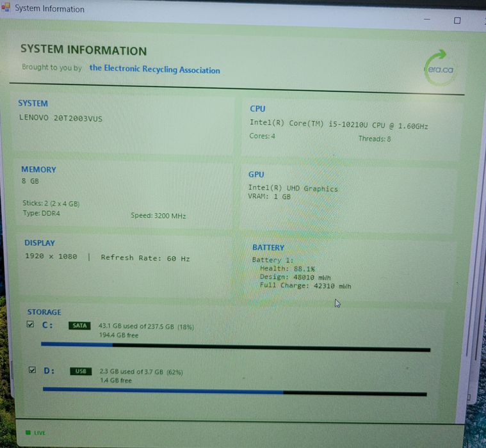
Task: Click the 2.3 GB used of 3.7 GB text
Action: point(142,372)
